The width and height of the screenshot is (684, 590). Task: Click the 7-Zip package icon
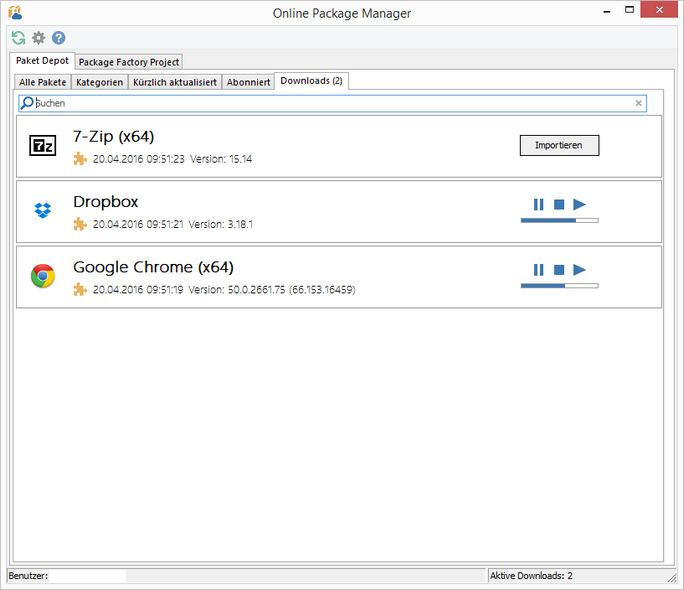[43, 146]
